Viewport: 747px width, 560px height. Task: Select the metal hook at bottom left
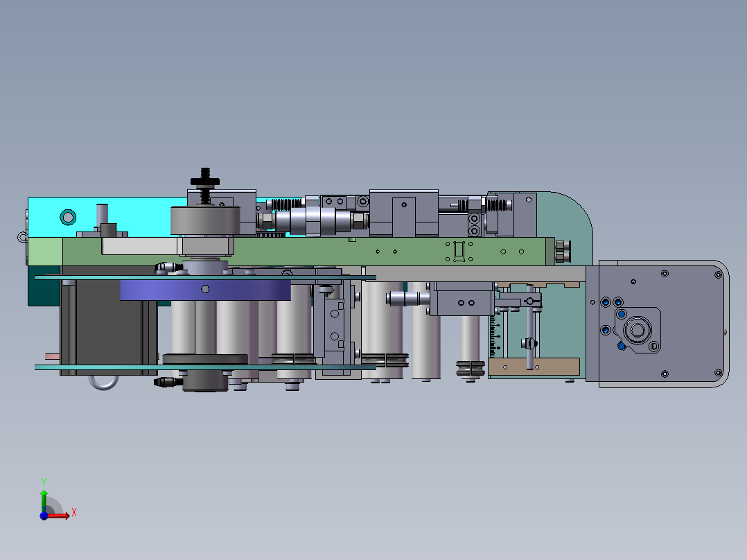[101, 382]
